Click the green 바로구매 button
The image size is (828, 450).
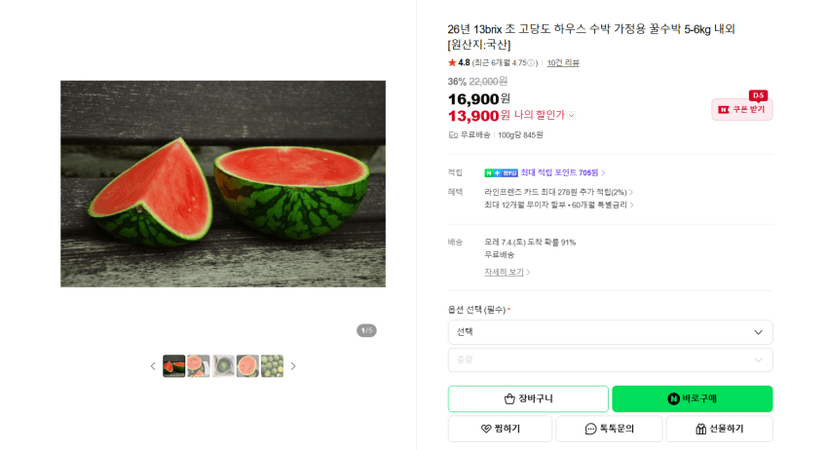[692, 399]
